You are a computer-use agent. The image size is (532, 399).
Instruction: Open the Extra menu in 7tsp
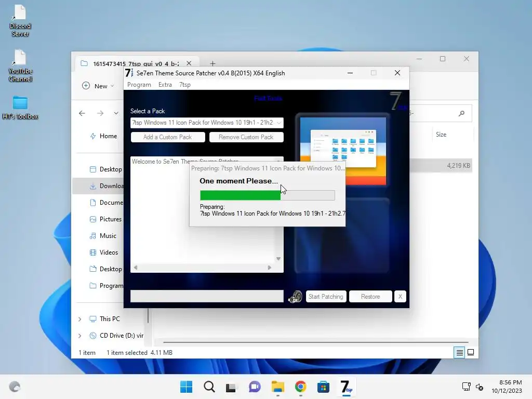165,85
